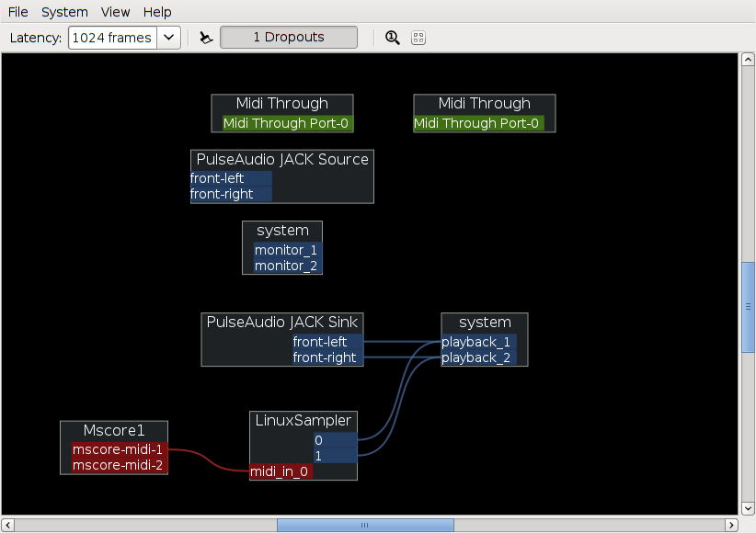Screen dimensions: 756x533
Task: Click the zoom to fit canvas icon
Action: [x=418, y=38]
